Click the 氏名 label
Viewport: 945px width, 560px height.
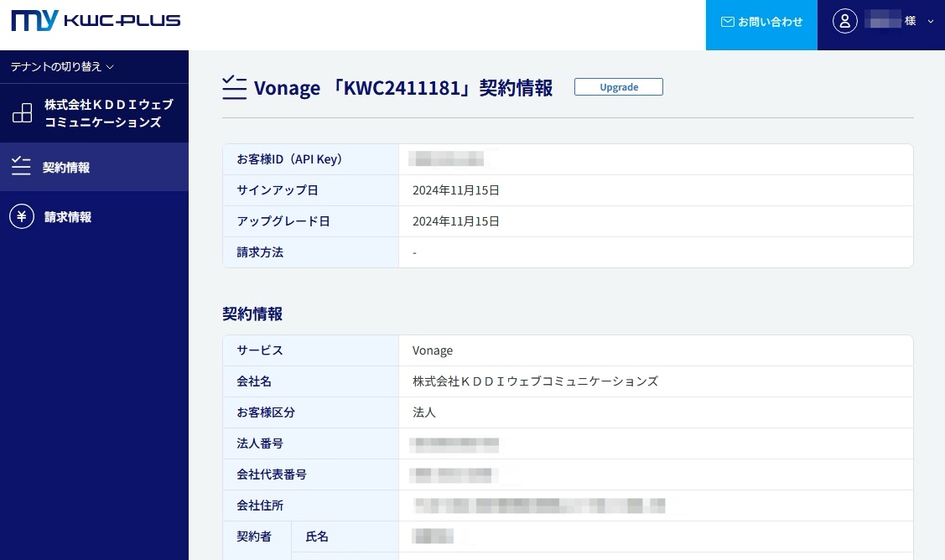[317, 537]
